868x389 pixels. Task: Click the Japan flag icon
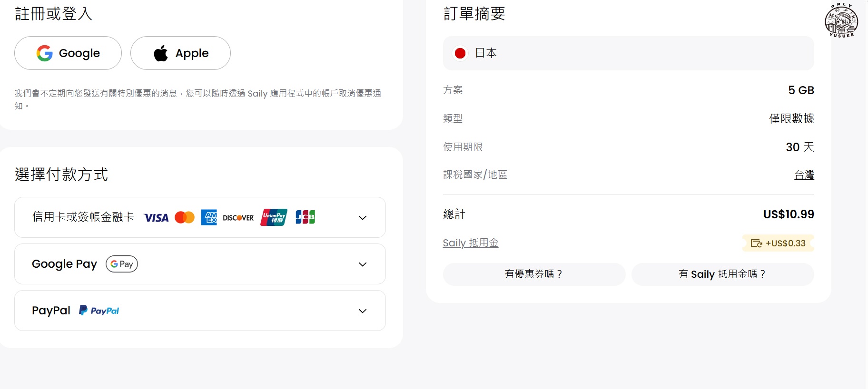(460, 53)
